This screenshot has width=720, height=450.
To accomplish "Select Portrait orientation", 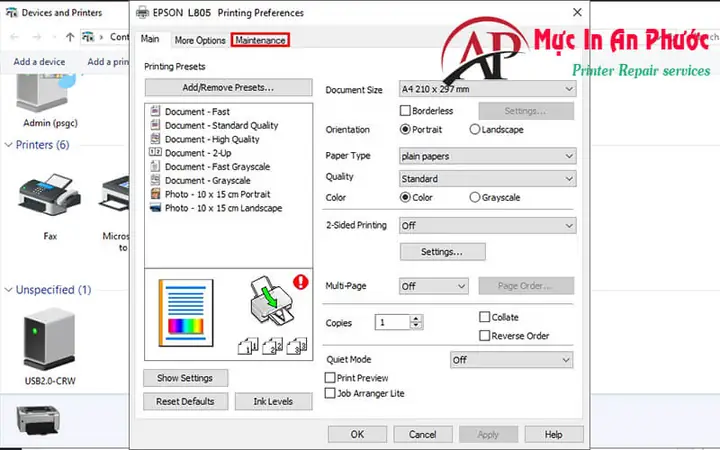I will coord(405,129).
